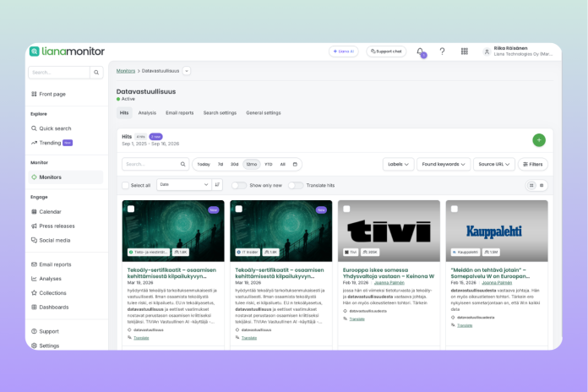Image resolution: width=588 pixels, height=392 pixels.
Task: Open Quick search in the sidebar
Action: tap(51, 128)
